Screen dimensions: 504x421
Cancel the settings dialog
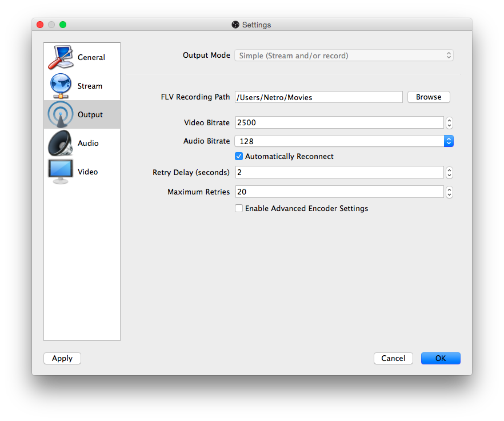point(393,358)
